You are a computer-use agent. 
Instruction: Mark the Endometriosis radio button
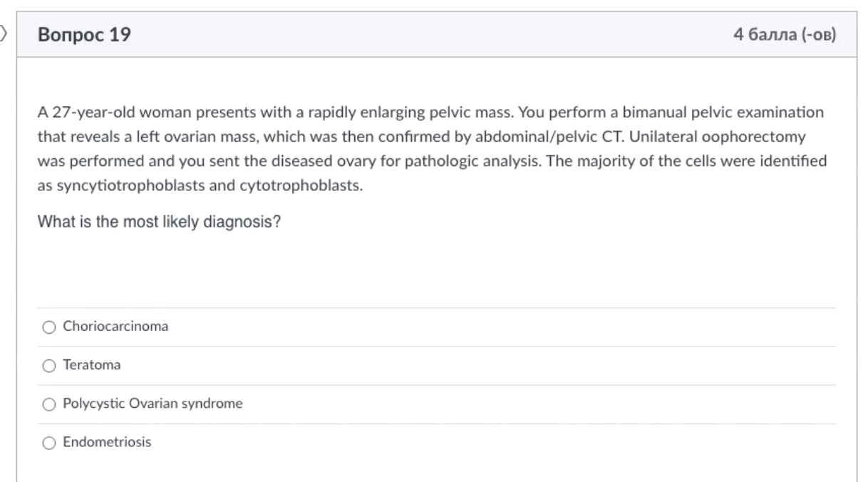coord(48,443)
